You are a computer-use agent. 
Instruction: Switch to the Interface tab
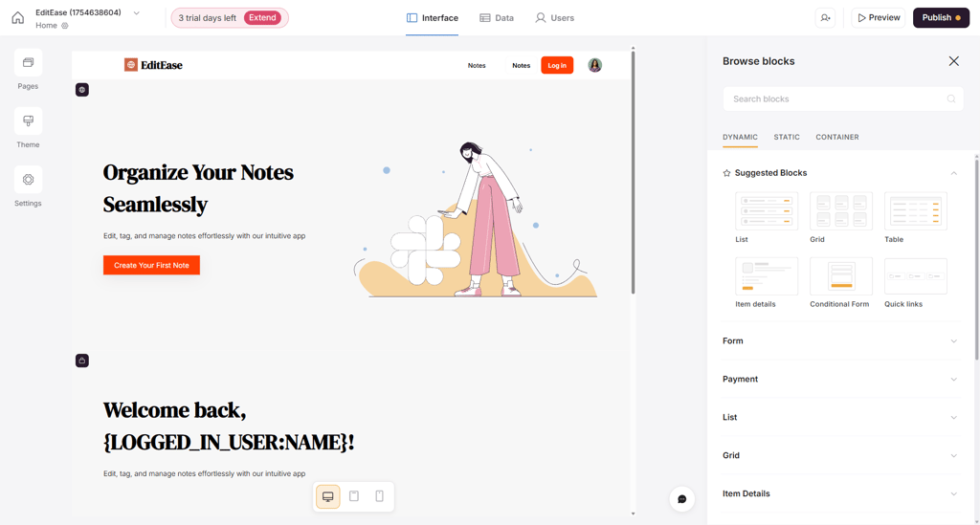(x=432, y=18)
